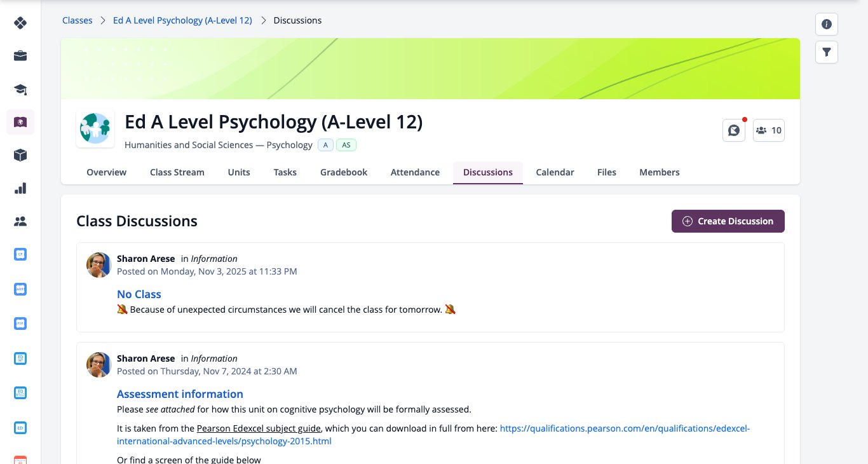Screen dimensions: 868x464
Task: Open the bar chart reports icon
Action: [x=20, y=188]
